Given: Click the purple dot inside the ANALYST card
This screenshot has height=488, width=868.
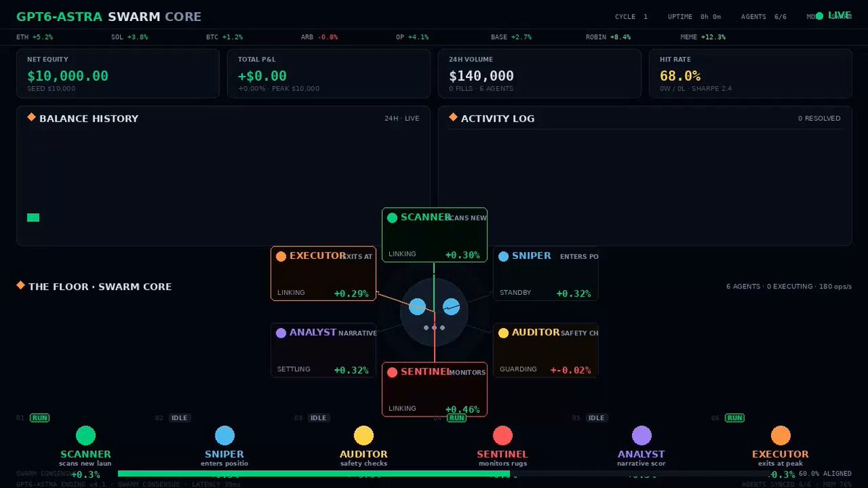Looking at the screenshot, I should pyautogui.click(x=281, y=333).
